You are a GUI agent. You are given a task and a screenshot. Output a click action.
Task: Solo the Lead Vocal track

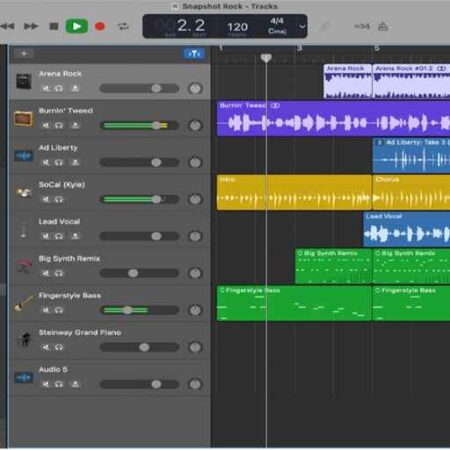click(x=59, y=236)
